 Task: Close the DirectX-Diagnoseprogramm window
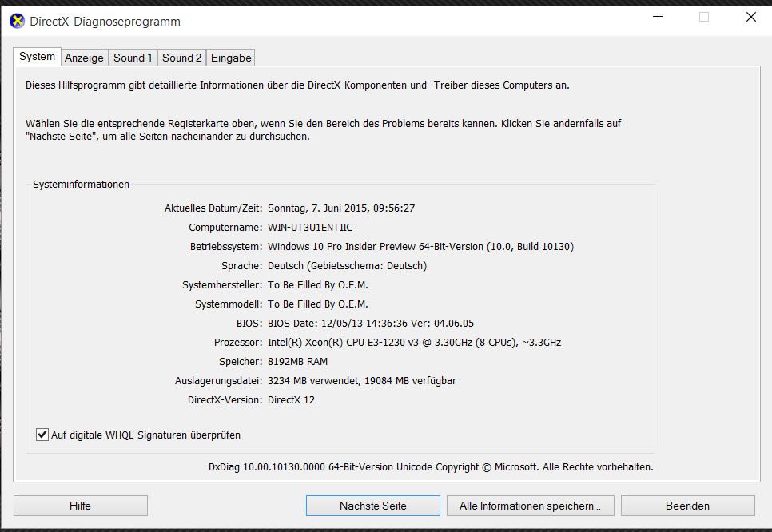click(751, 17)
